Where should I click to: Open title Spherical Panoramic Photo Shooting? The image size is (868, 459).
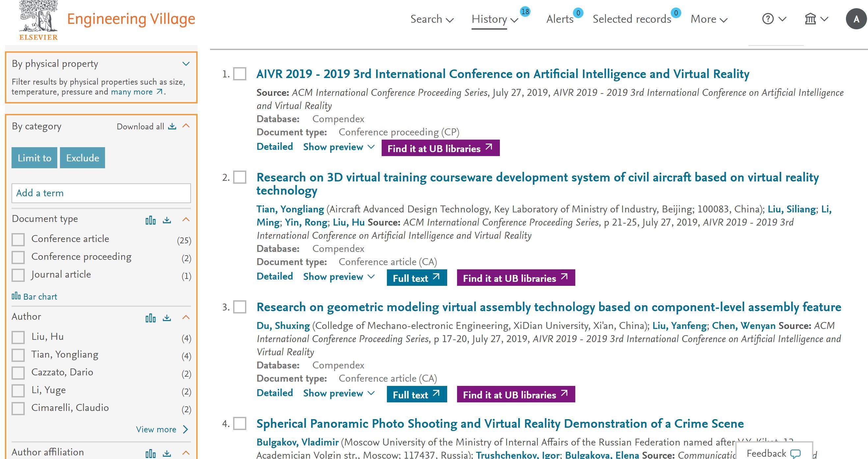point(500,424)
